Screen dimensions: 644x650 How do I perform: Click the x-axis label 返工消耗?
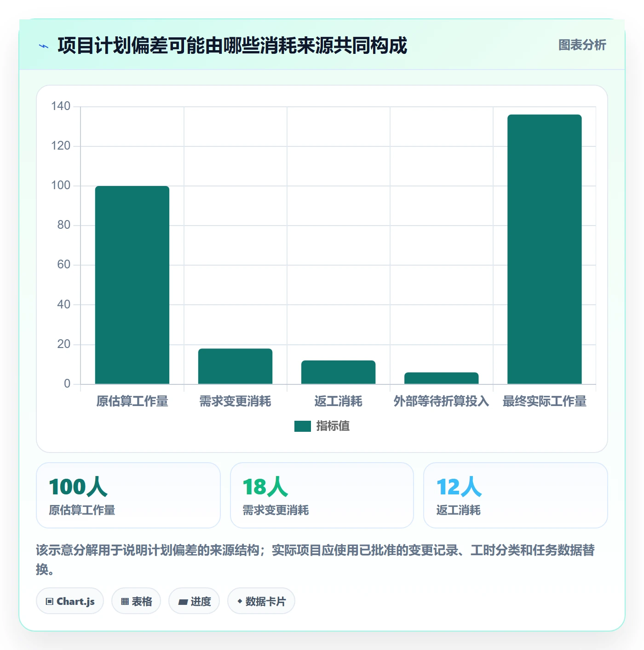pos(338,401)
